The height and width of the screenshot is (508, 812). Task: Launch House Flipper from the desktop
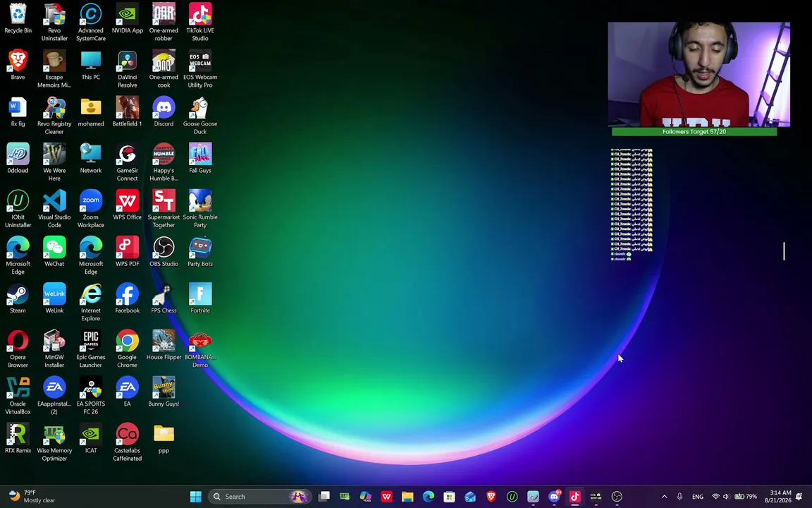coord(164,346)
